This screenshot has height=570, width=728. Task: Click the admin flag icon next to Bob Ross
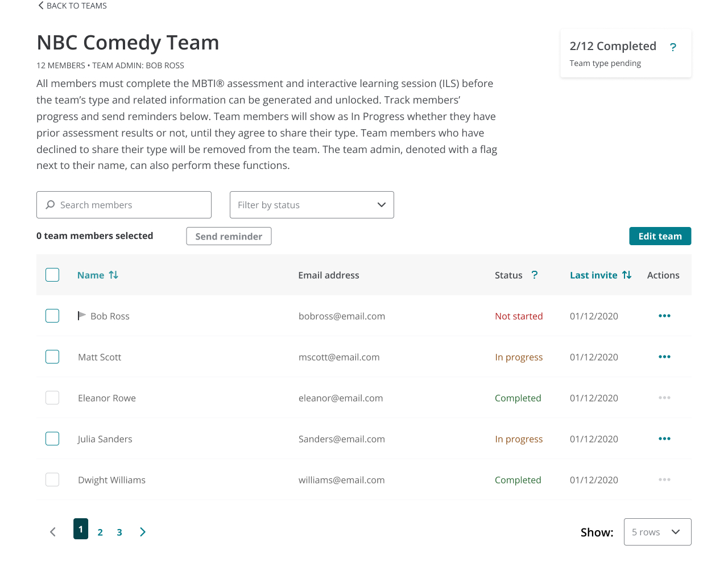pyautogui.click(x=82, y=315)
